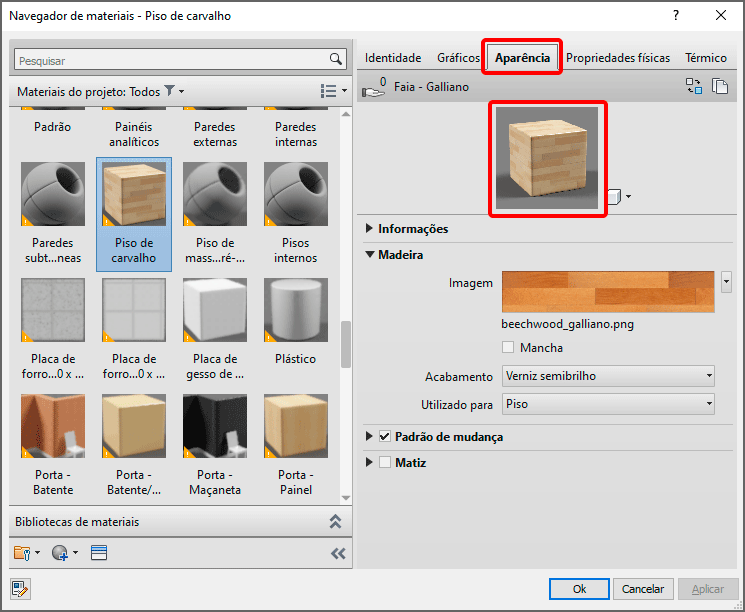The height and width of the screenshot is (612, 745).
Task: Select the Porta - Batente material
Action: coord(53,446)
